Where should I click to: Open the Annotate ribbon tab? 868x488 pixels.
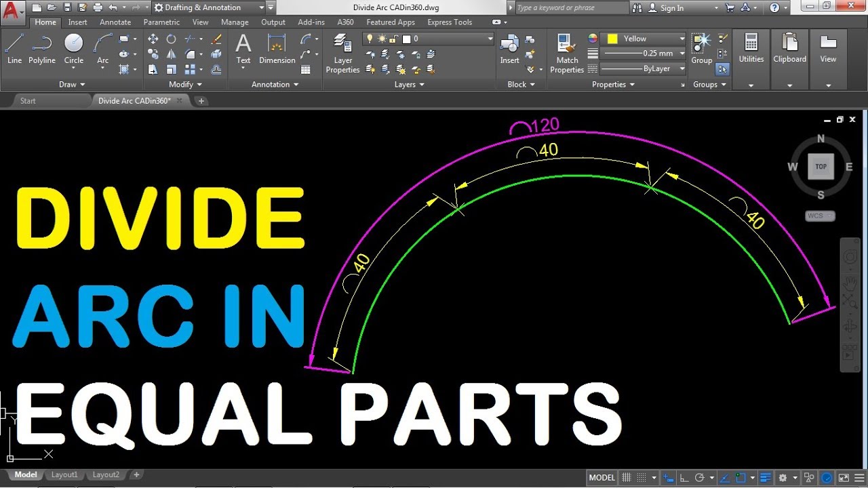pos(115,22)
